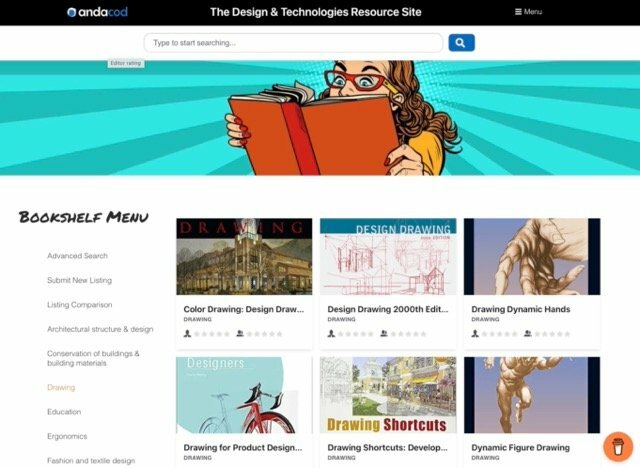Select the Drawing category
This screenshot has width=640, height=468.
[x=61, y=388]
